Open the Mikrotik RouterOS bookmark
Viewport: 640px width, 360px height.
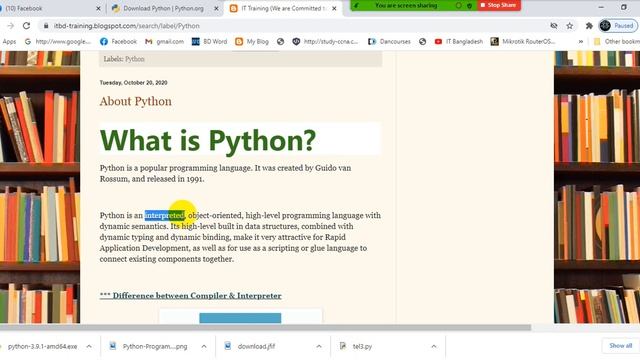pyautogui.click(x=523, y=42)
